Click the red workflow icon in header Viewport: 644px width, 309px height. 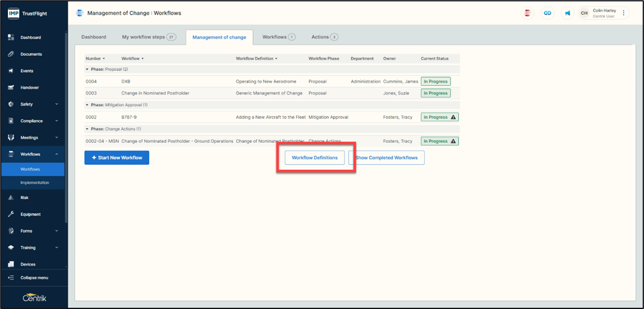pos(527,13)
